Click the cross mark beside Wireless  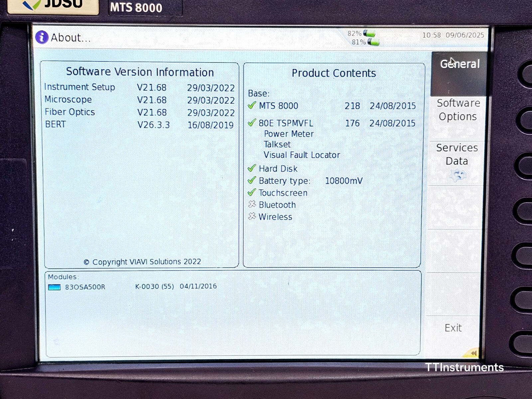252,216
